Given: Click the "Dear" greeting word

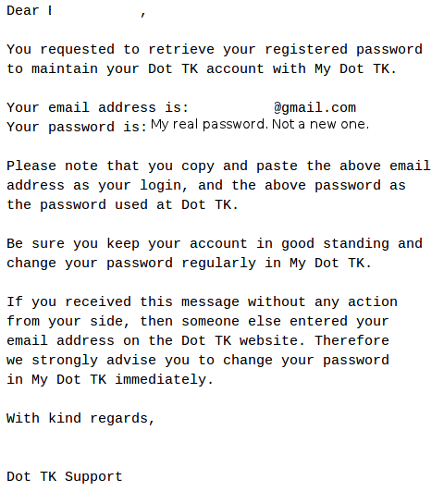Looking at the screenshot, I should (23, 10).
